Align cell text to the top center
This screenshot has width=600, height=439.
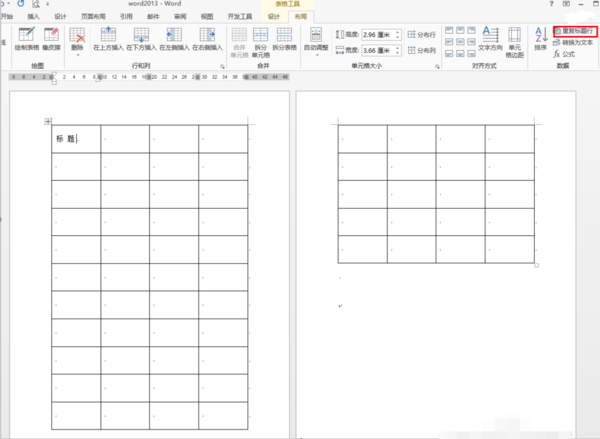460,30
